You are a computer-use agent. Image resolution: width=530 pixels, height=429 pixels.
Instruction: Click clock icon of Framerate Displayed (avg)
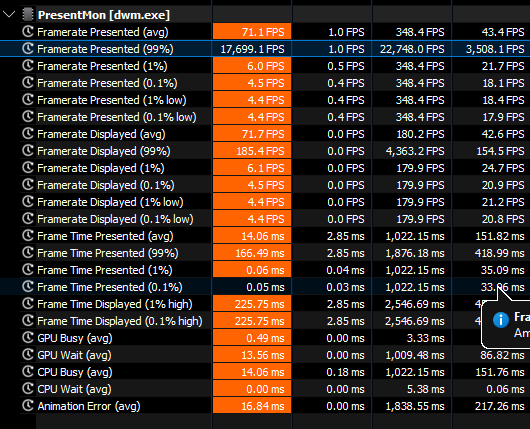(28, 134)
